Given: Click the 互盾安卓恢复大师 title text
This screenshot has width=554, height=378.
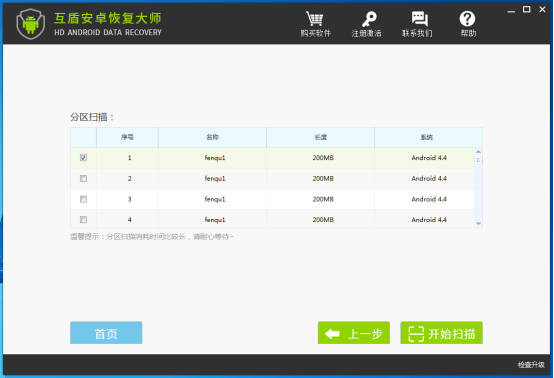Looking at the screenshot, I should click(x=108, y=18).
